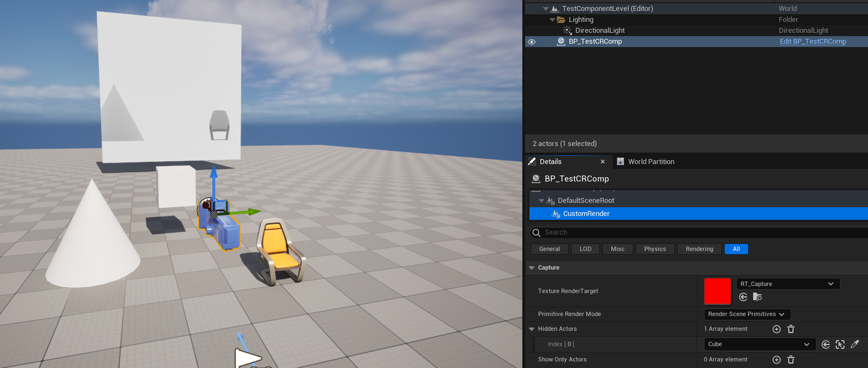Select the CustomRender component

pyautogui.click(x=586, y=213)
